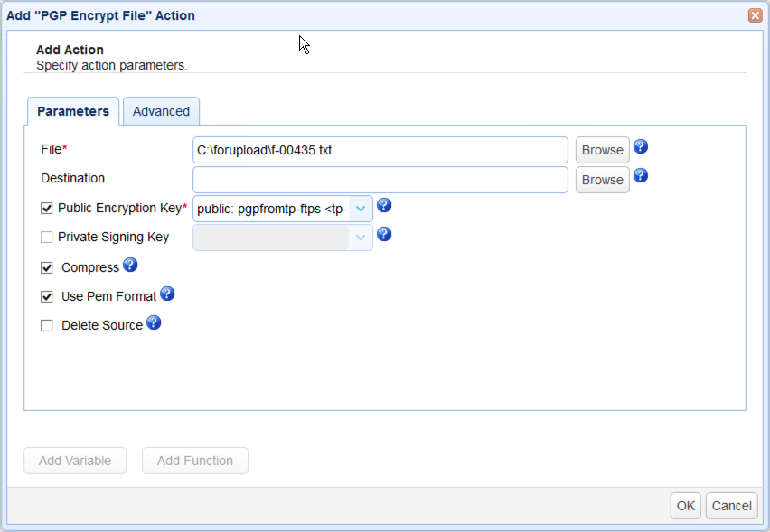Disable the Use Pem Format checkbox
The width and height of the screenshot is (770, 532).
click(47, 297)
